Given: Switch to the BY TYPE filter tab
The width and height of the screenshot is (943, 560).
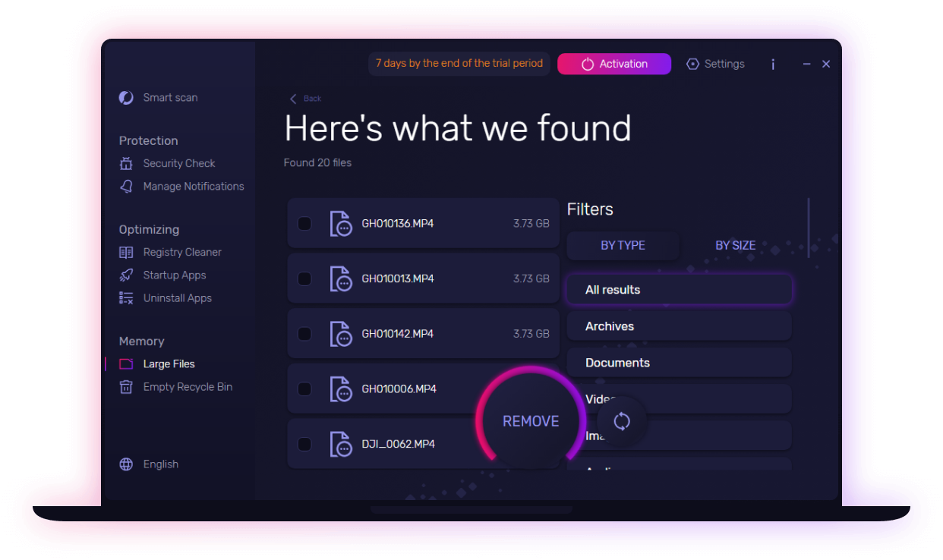Looking at the screenshot, I should [623, 246].
